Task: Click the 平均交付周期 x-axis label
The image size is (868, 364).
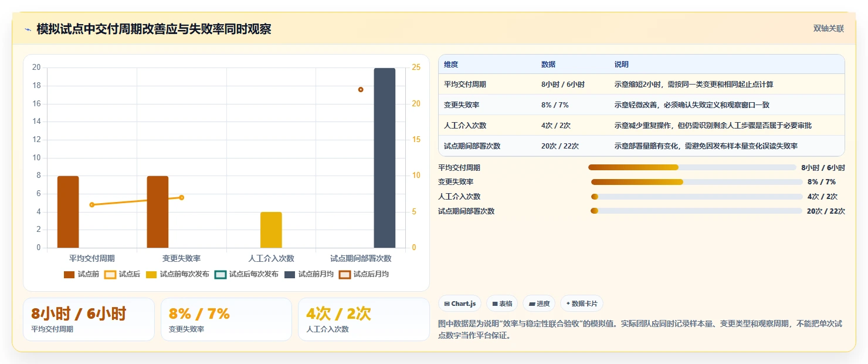Action: click(92, 258)
